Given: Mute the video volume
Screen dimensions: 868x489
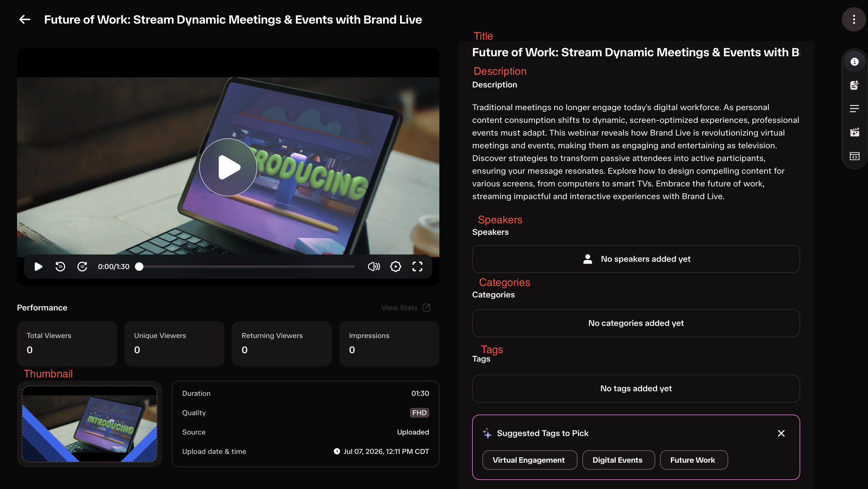Looking at the screenshot, I should tap(374, 267).
